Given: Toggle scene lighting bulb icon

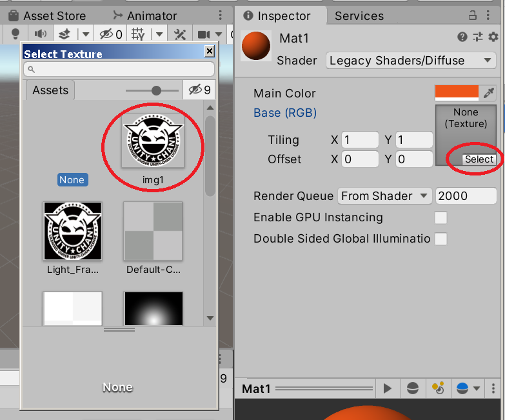Looking at the screenshot, I should [x=15, y=34].
